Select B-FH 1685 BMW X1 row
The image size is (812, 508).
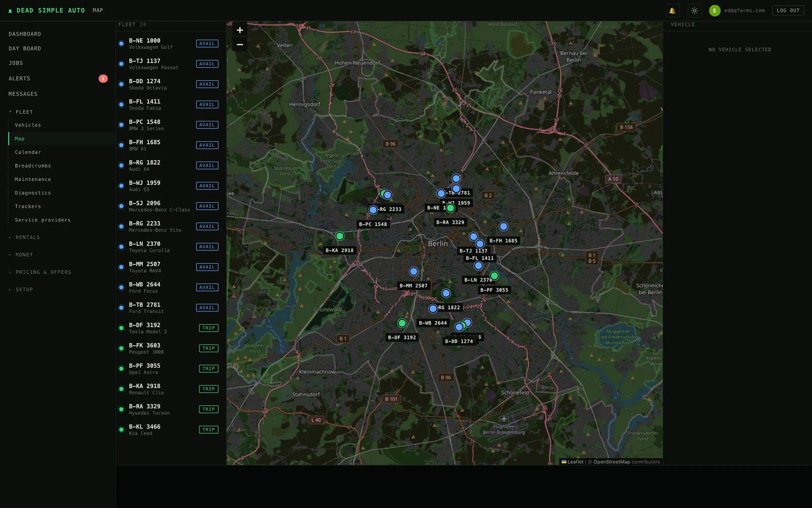[x=171, y=145]
